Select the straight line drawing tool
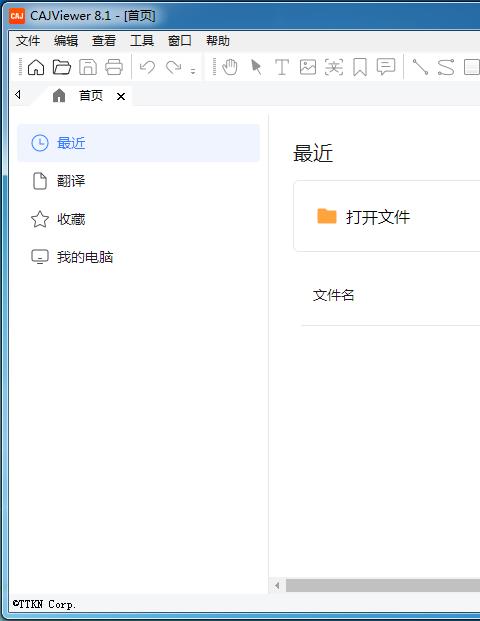The height and width of the screenshot is (621, 480). pyautogui.click(x=420, y=67)
